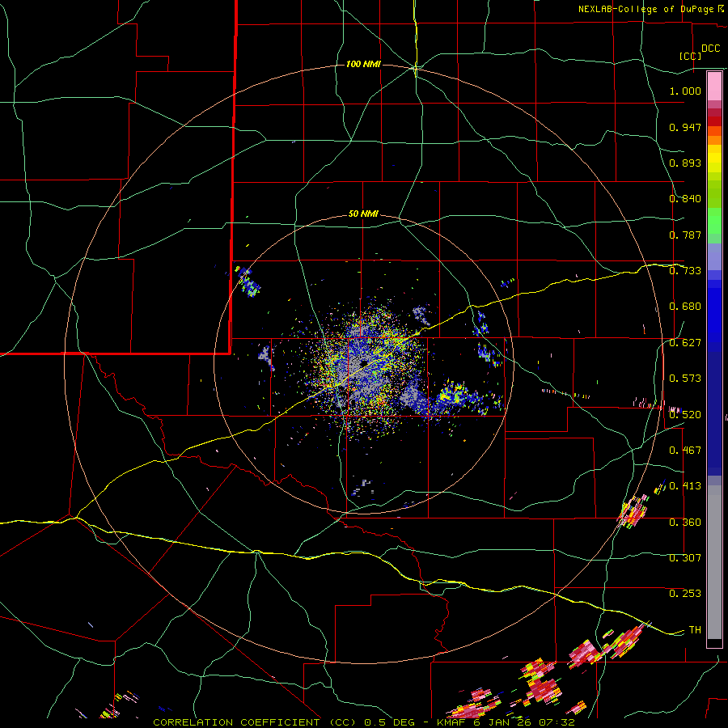Click the TH threshold label
728x728 pixels.
pyautogui.click(x=695, y=630)
